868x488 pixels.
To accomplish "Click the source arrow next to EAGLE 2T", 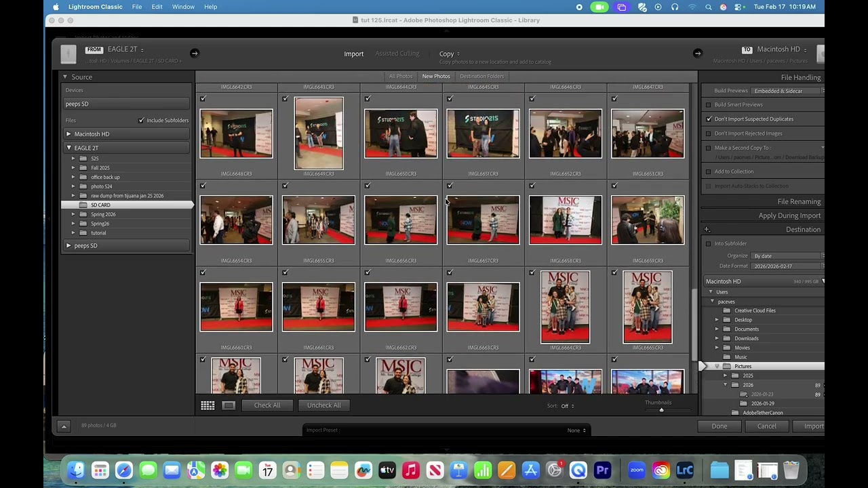I will click(x=194, y=54).
